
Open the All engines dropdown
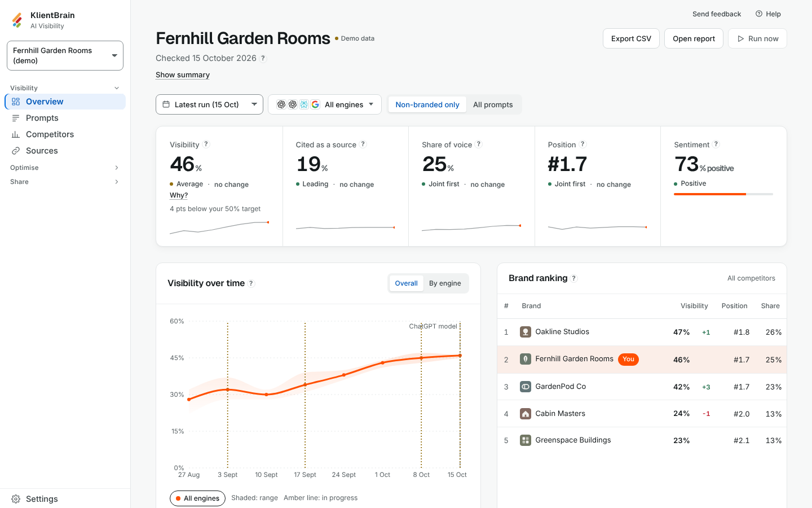coord(325,104)
